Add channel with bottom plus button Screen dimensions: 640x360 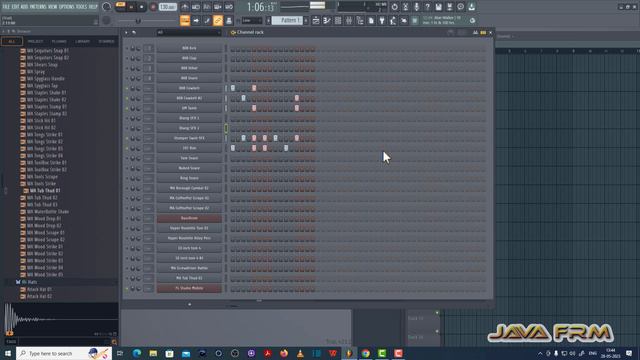pos(189,304)
